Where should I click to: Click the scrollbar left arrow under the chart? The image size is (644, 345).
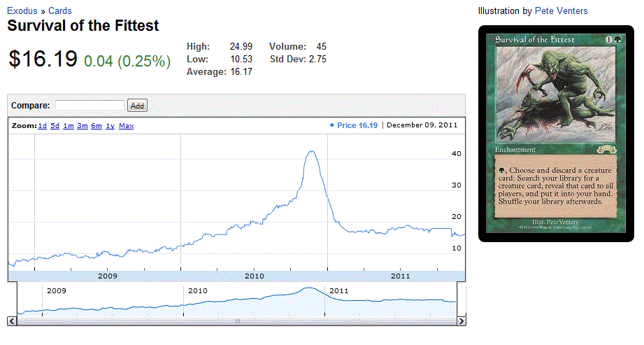point(12,321)
